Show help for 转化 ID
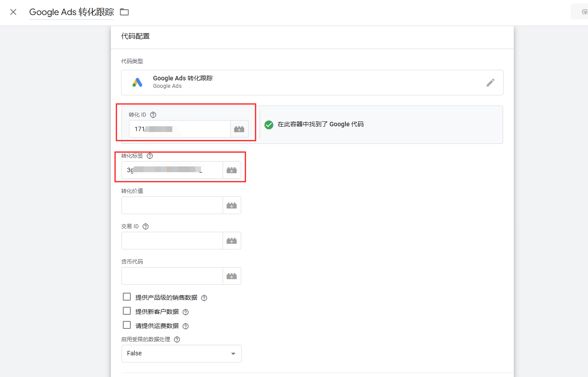The image size is (588, 377). point(153,115)
